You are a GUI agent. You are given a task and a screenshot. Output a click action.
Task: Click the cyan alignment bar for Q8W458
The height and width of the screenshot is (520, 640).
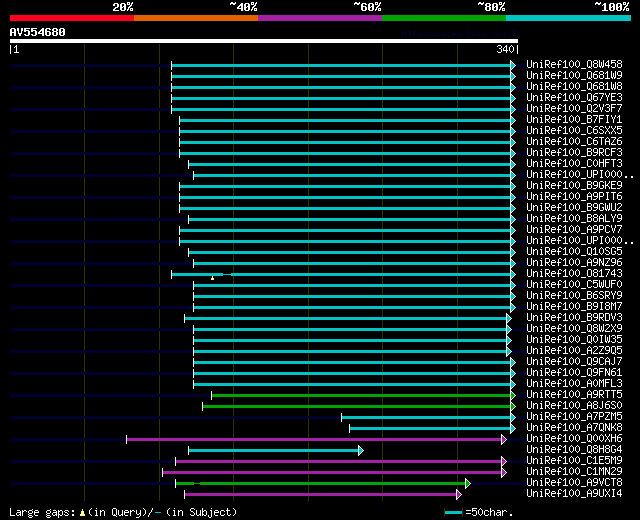coord(341,65)
